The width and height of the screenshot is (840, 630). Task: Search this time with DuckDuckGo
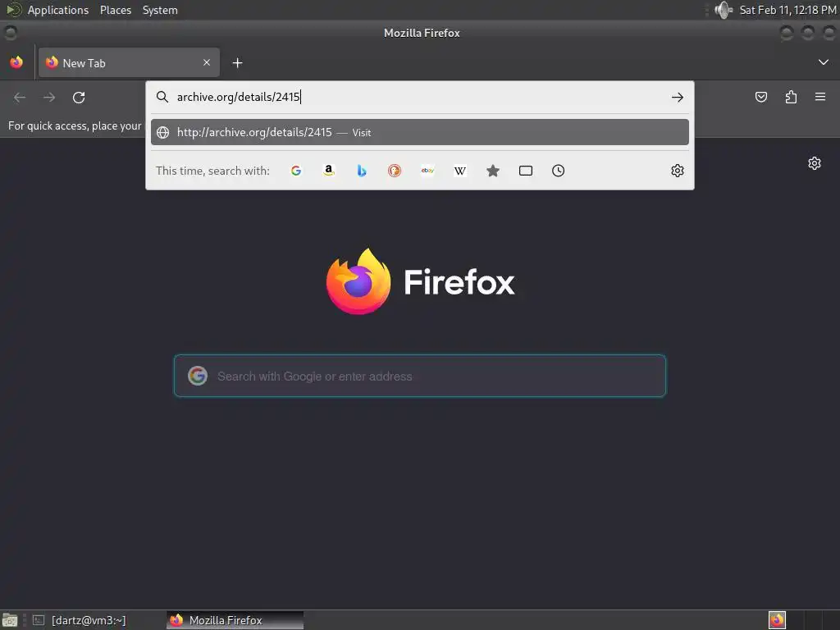395,171
